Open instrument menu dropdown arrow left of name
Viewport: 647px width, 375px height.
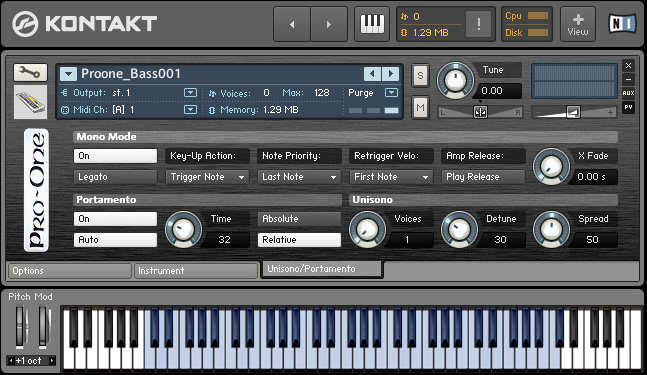pos(68,74)
